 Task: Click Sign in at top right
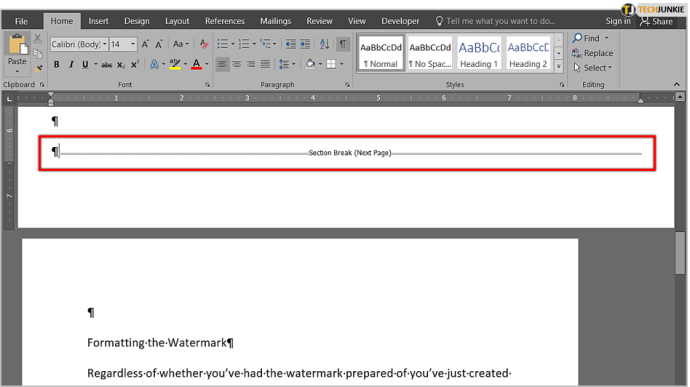point(618,21)
